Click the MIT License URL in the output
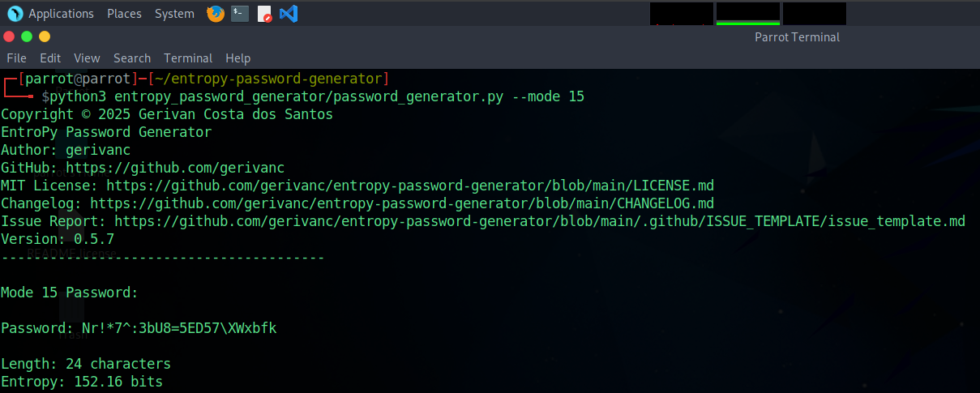This screenshot has height=393, width=980. click(x=410, y=186)
